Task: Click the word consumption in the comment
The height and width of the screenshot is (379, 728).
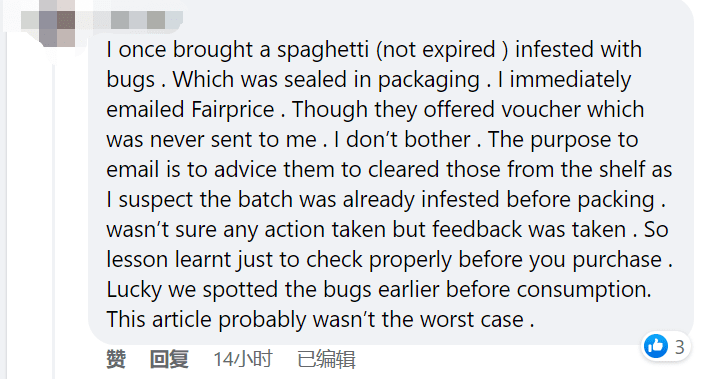Action: (x=584, y=291)
